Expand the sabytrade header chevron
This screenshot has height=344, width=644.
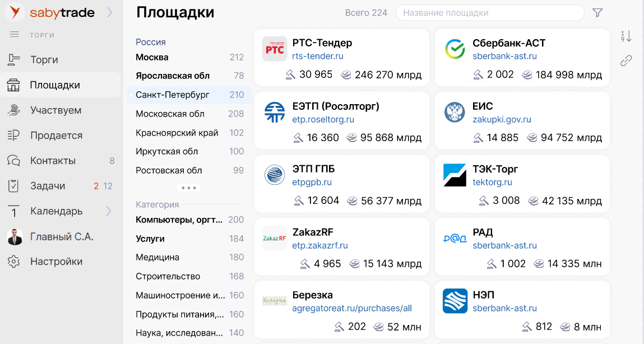[x=110, y=12]
